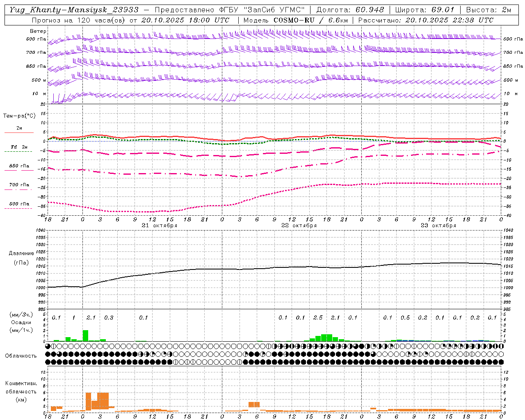Click the Осадки panel label

pos(21,322)
